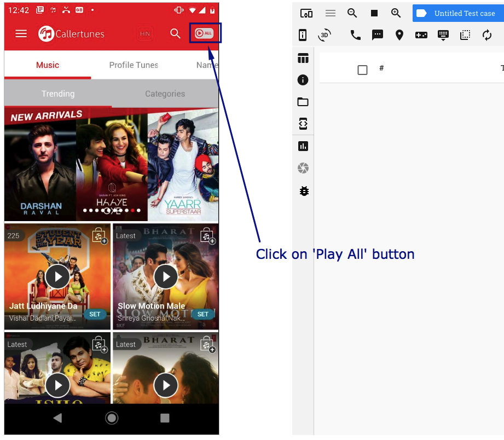Viewport: 504px width, 440px height.
Task: Open the table layout sidebar icon
Action: click(303, 58)
